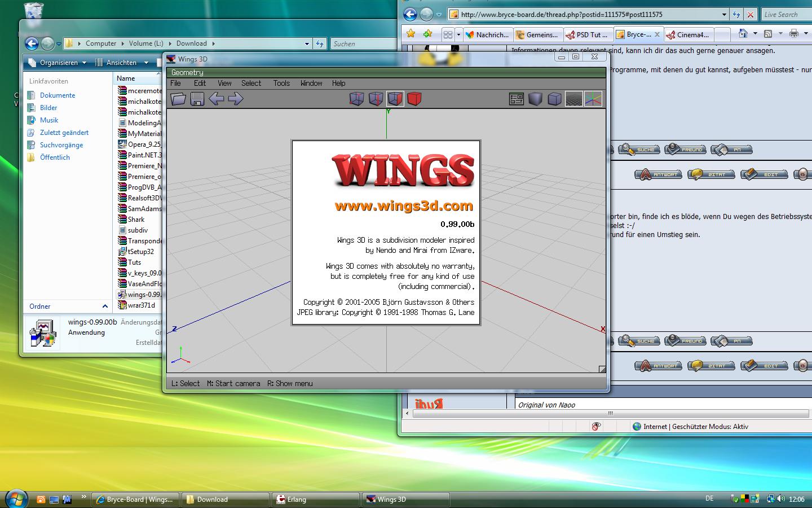The height and width of the screenshot is (508, 812).
Task: Open the Organisieren dropdown in Explorer
Action: (x=58, y=63)
